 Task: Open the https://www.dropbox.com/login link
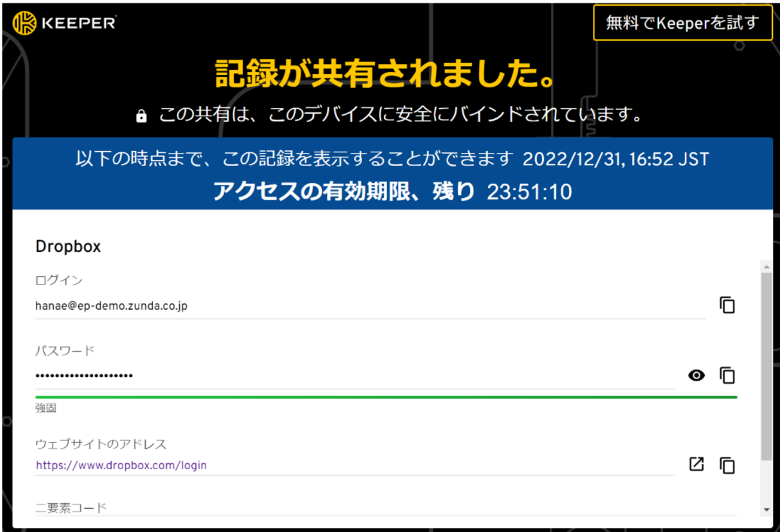[x=121, y=465]
